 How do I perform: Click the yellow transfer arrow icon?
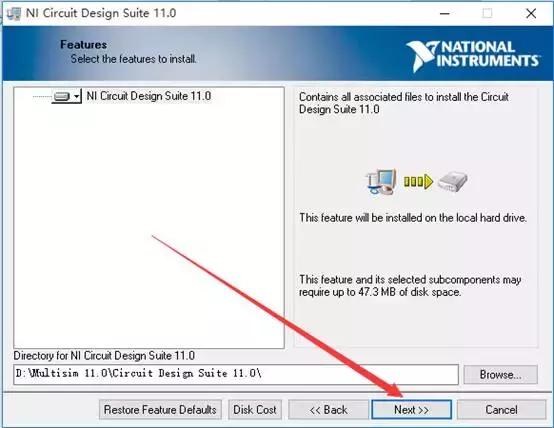(418, 182)
